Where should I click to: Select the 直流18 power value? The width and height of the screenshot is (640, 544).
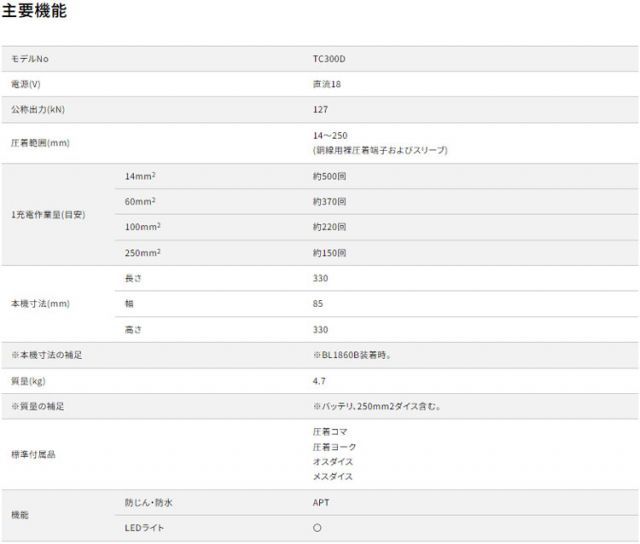pyautogui.click(x=327, y=84)
